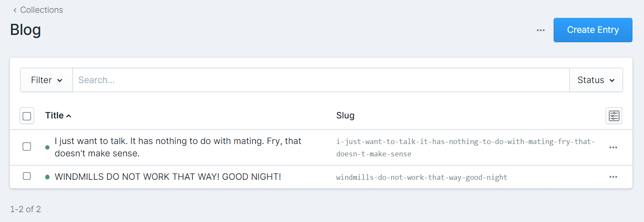Focus the Search entries field
Image resolution: width=644 pixels, height=222 pixels.
pos(321,80)
